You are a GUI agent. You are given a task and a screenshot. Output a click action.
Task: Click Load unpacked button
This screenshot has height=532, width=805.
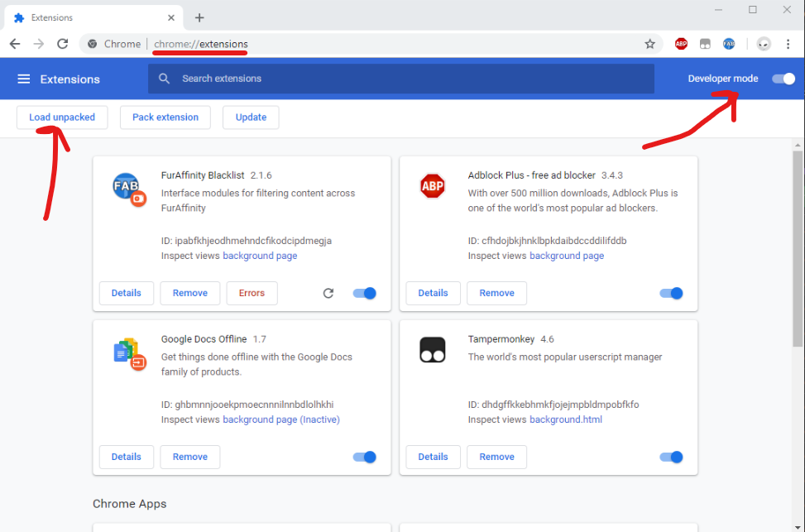click(62, 117)
